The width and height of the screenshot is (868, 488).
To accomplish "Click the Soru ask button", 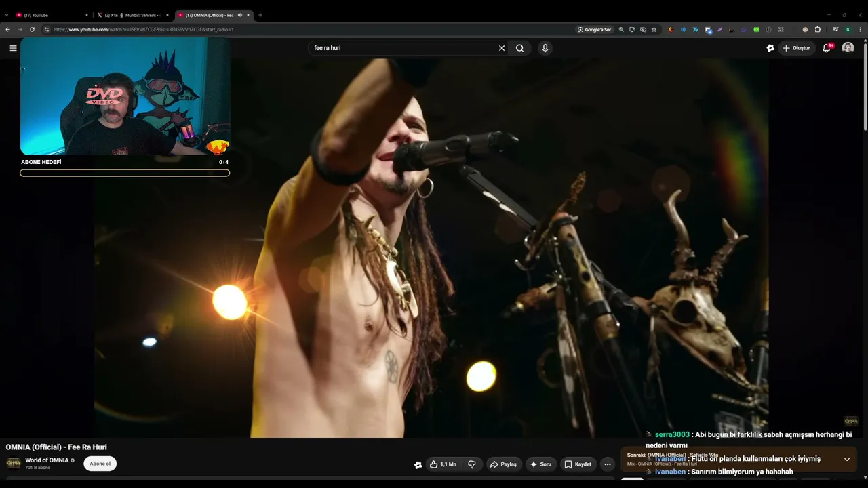I will (540, 464).
